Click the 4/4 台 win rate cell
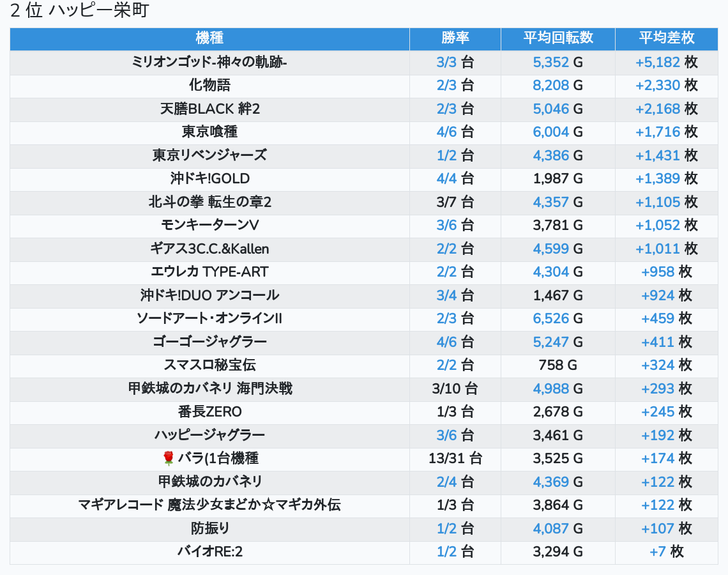The image size is (728, 575). pos(455,179)
